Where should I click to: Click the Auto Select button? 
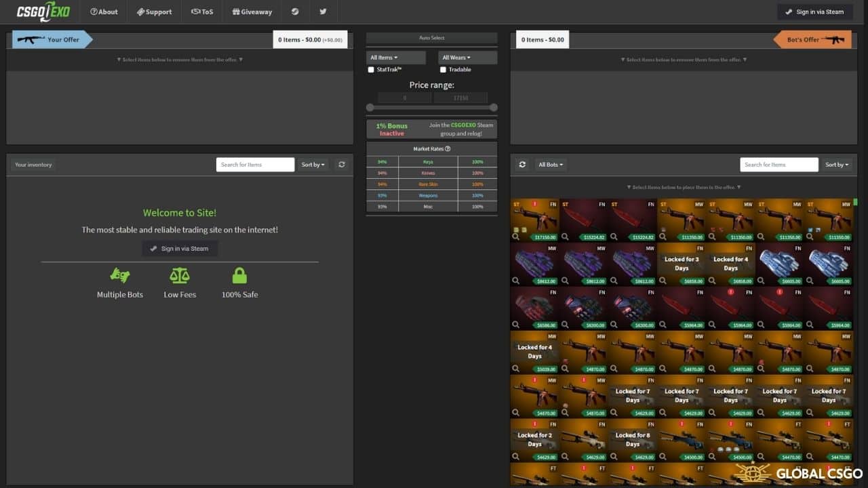coord(432,38)
